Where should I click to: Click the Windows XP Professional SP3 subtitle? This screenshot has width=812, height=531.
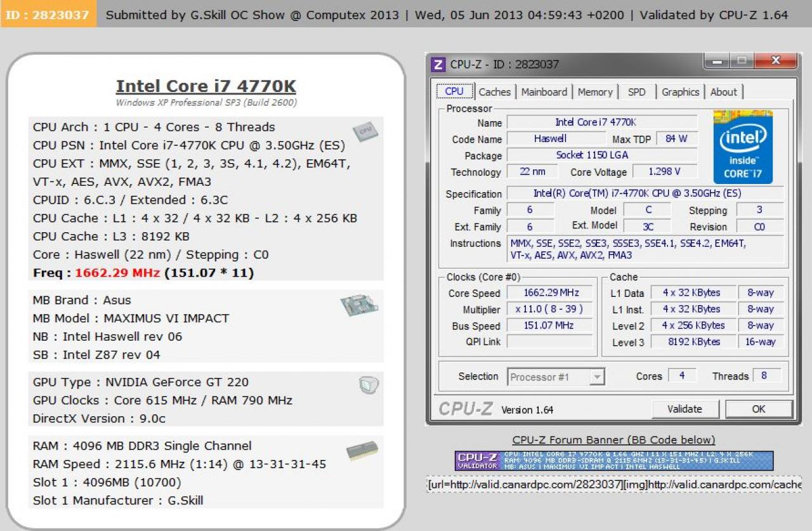[206, 102]
